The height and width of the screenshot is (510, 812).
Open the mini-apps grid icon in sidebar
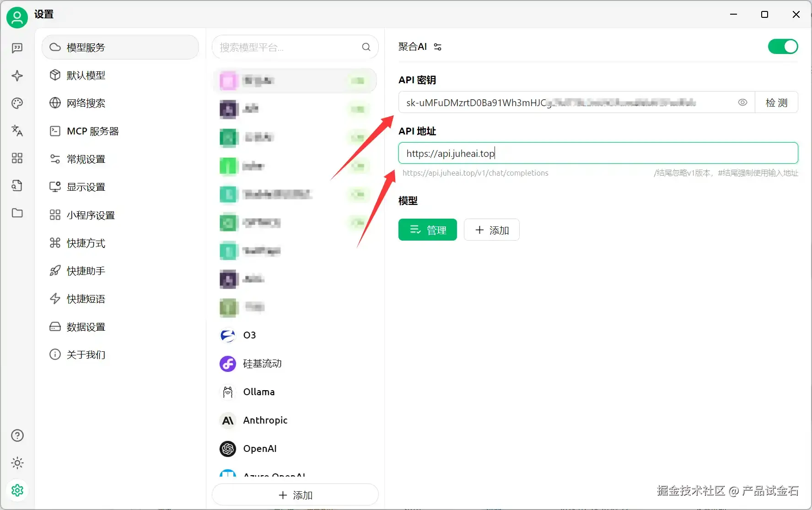point(17,158)
